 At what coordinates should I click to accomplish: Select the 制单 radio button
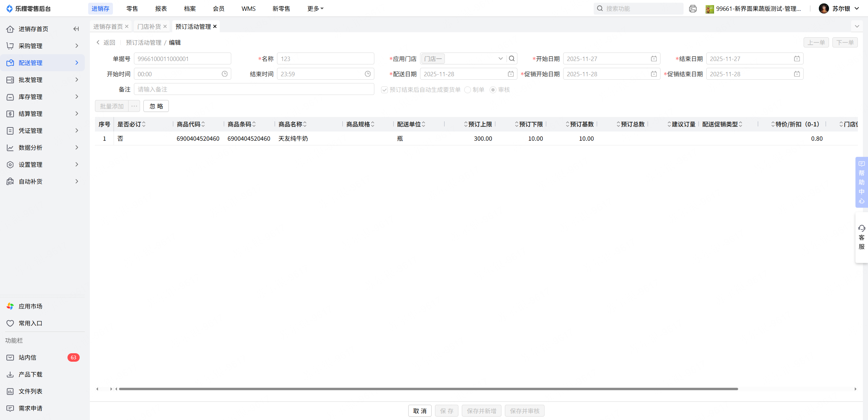tap(468, 90)
